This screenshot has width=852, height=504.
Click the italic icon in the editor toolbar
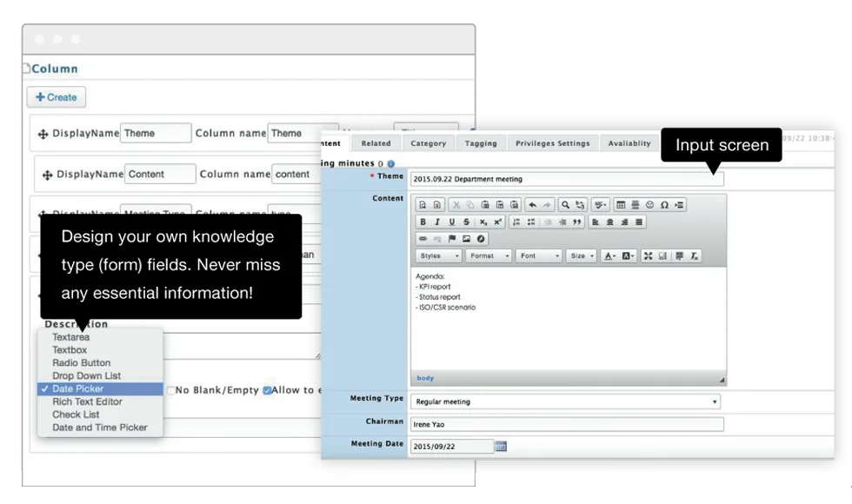click(436, 222)
